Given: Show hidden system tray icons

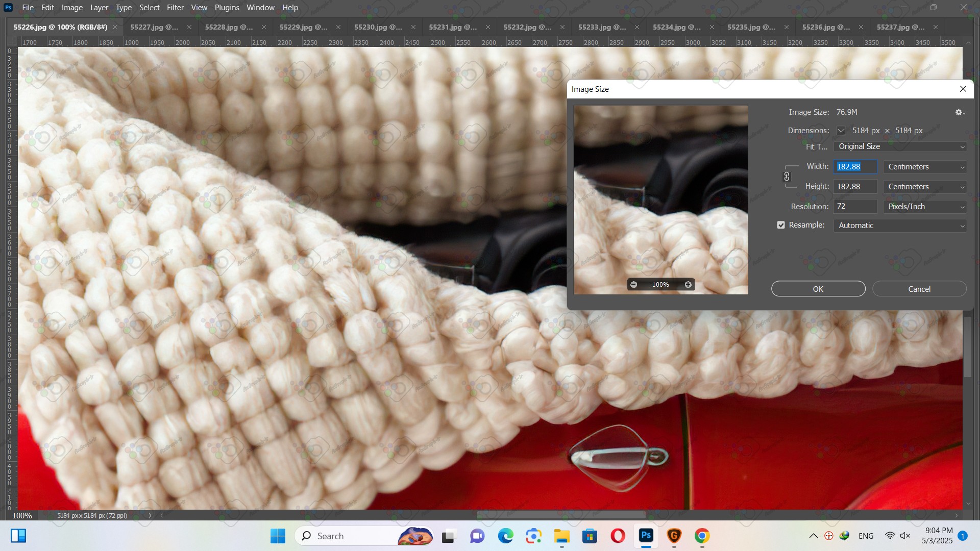Looking at the screenshot, I should (x=814, y=536).
